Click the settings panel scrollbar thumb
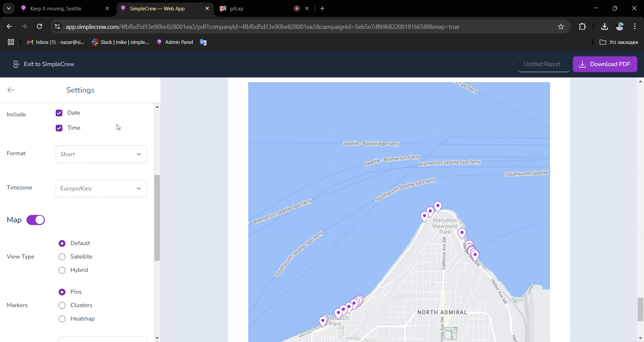The width and height of the screenshot is (644, 342). (157, 218)
